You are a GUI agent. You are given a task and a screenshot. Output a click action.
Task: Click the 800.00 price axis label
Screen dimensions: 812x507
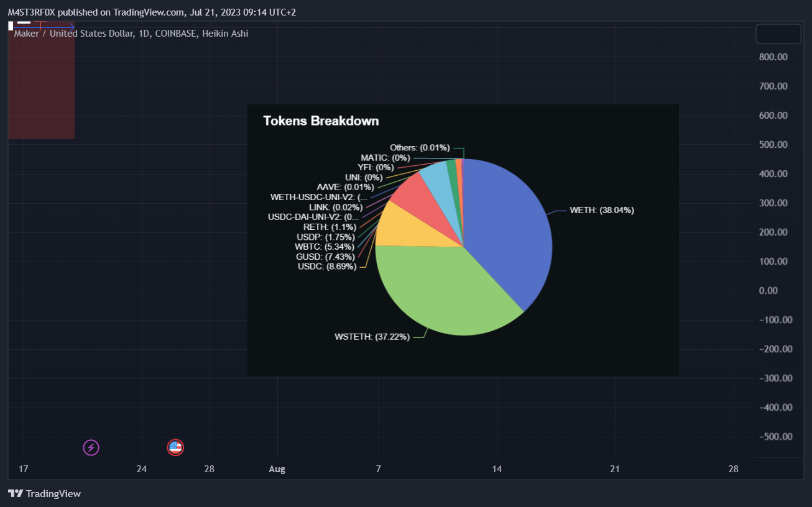point(773,57)
